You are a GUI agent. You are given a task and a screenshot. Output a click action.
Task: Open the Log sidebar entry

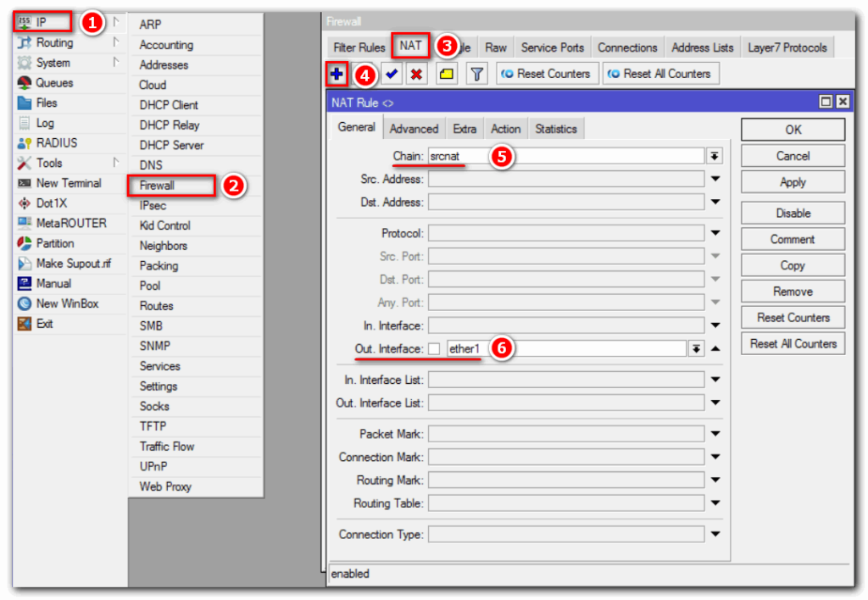coord(45,123)
